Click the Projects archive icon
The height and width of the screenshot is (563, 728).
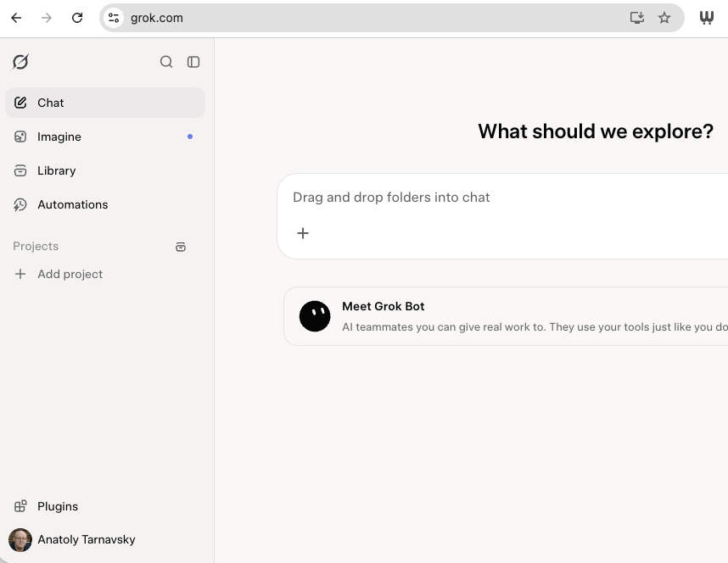[x=181, y=247]
